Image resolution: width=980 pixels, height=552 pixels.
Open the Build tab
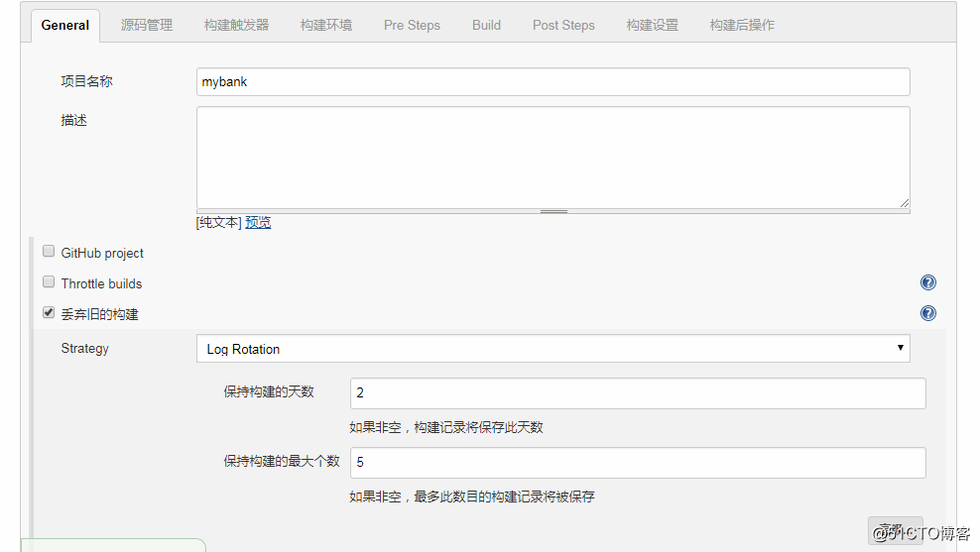click(486, 26)
